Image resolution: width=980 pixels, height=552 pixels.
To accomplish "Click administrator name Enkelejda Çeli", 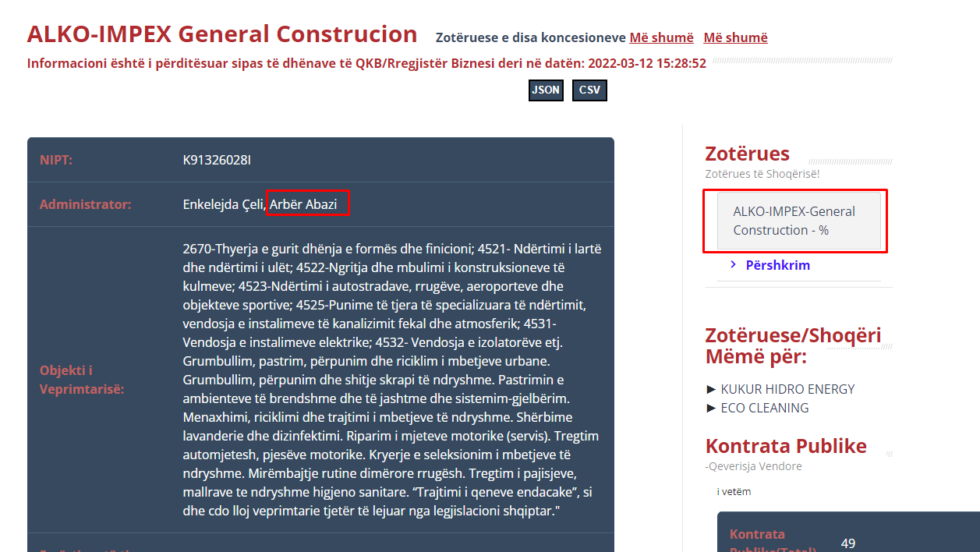I will click(x=223, y=204).
